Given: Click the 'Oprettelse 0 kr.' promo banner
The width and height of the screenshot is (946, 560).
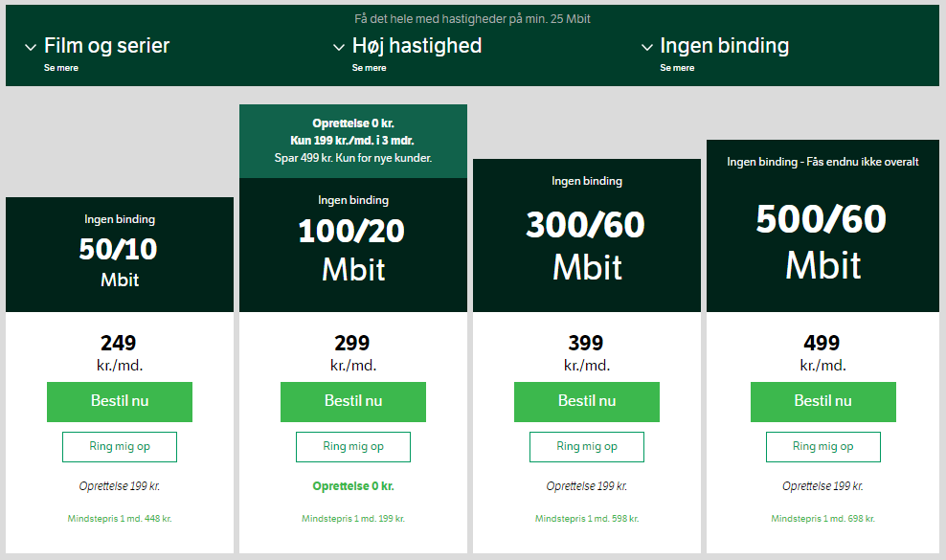Looking at the screenshot, I should coord(353,141).
